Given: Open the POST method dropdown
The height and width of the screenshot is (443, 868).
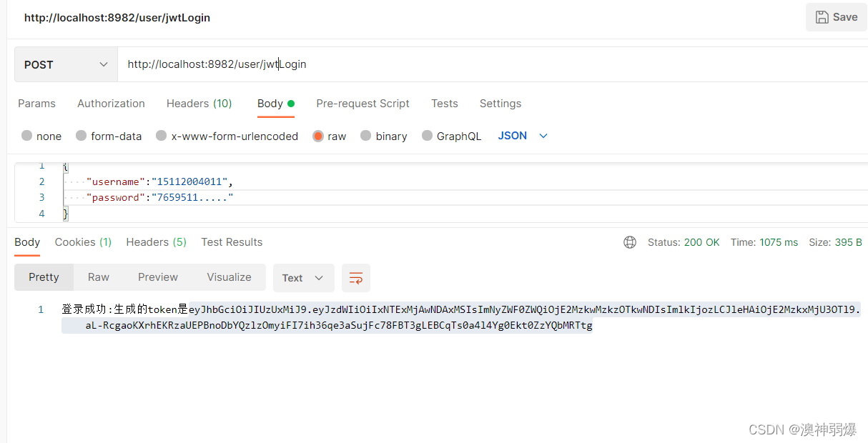Looking at the screenshot, I should point(66,64).
